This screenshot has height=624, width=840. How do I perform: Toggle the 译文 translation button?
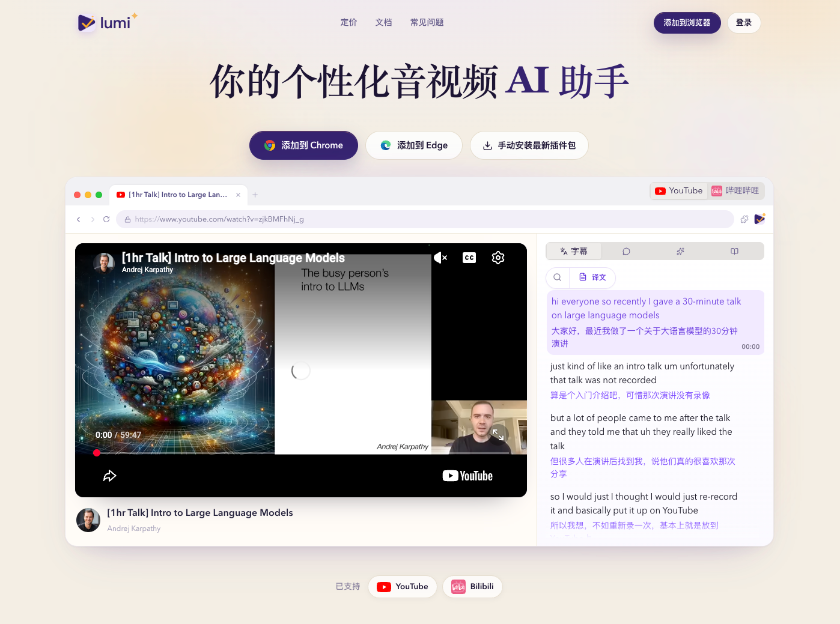592,277
